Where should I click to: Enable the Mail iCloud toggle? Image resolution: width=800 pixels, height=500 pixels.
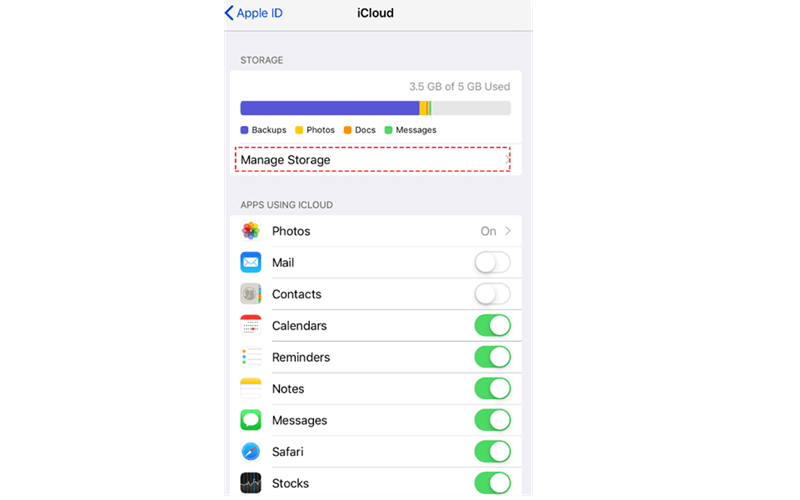coord(492,263)
